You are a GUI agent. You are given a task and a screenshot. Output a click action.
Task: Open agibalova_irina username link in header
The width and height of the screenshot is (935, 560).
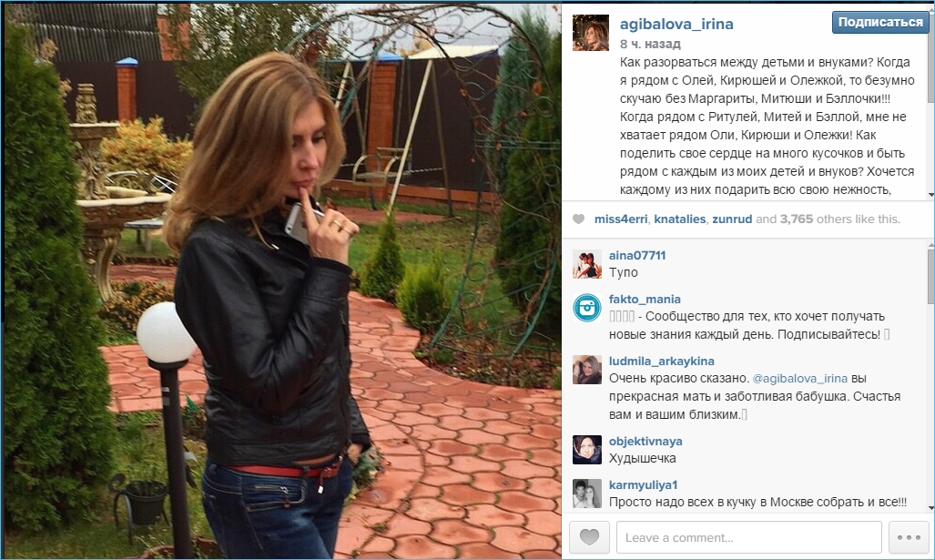point(676,24)
